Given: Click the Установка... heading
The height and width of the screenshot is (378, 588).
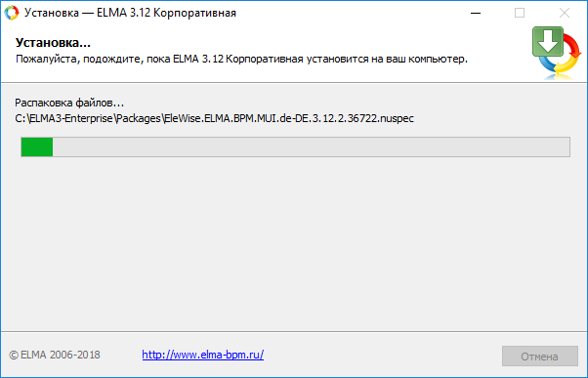Looking at the screenshot, I should (53, 42).
